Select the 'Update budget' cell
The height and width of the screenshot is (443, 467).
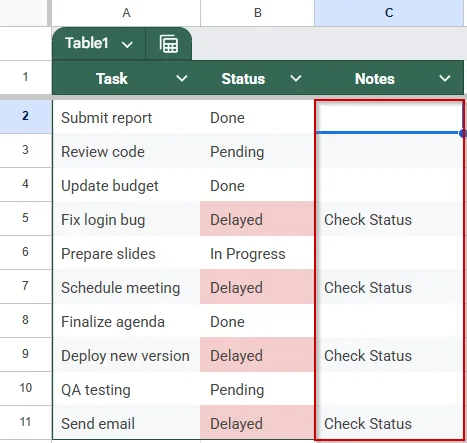126,185
